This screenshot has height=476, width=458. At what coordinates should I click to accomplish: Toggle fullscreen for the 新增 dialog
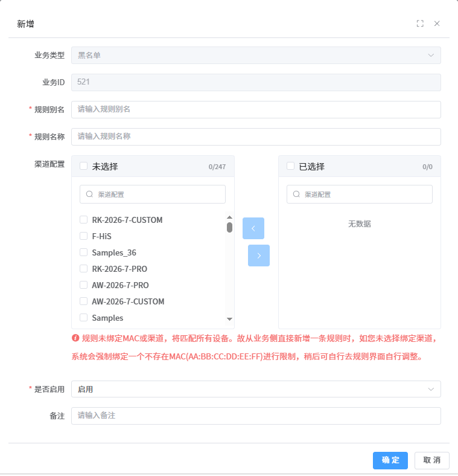pyautogui.click(x=420, y=24)
